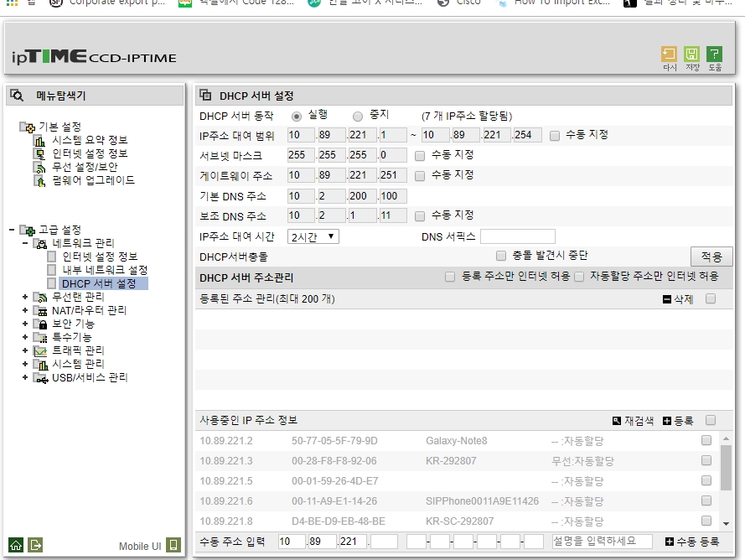Open 인터넷 설정 정보 under 네트워크 관리
Screen dimensions: 745x560
(100, 257)
